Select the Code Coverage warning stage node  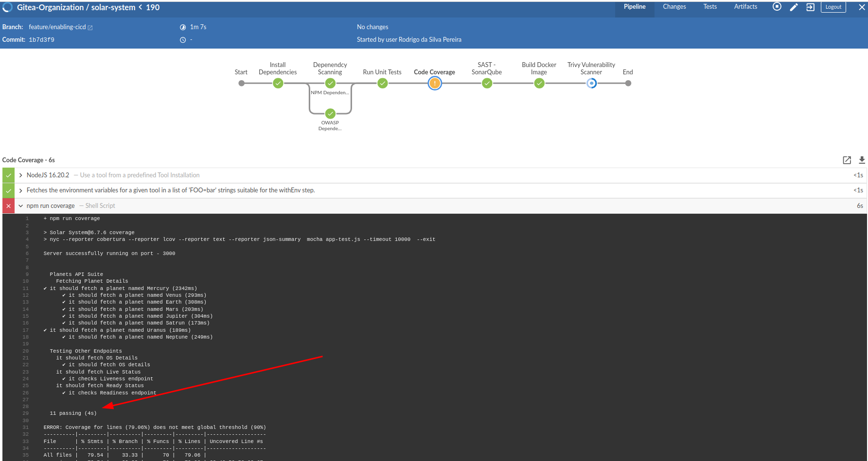(435, 83)
